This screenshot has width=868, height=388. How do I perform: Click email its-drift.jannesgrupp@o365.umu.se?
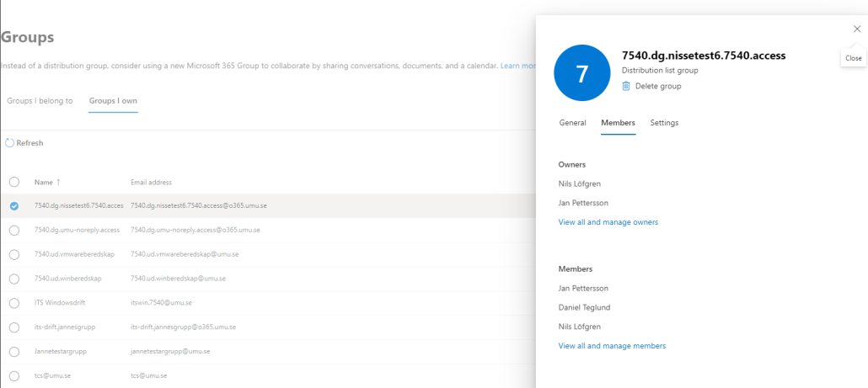click(183, 327)
